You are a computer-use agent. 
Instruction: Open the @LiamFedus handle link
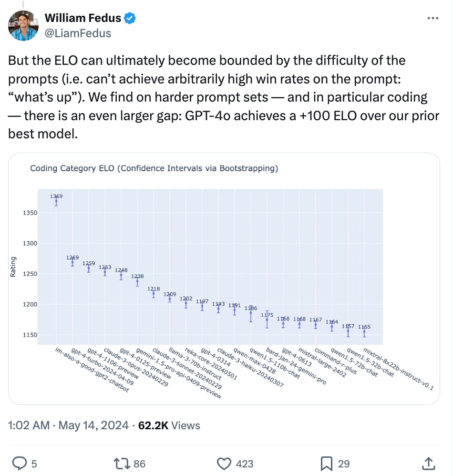[78, 32]
